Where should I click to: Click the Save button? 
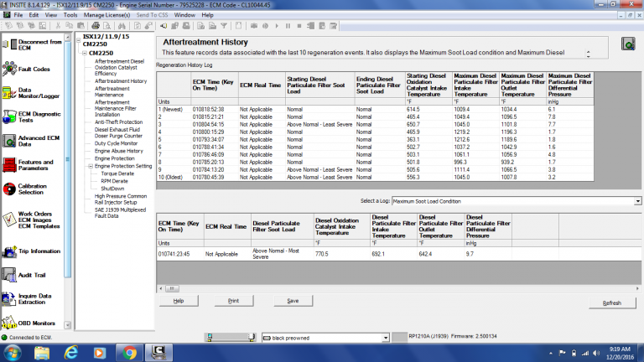tap(292, 300)
